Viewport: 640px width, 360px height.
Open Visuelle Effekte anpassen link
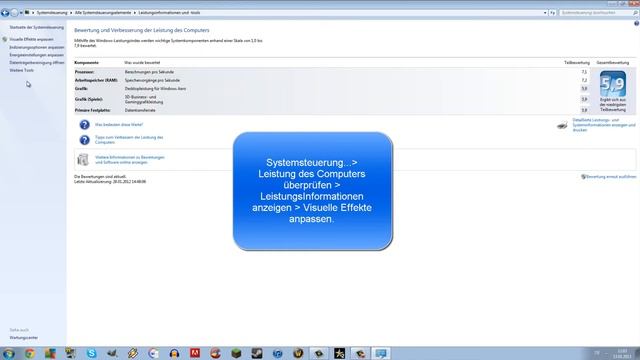31,39
